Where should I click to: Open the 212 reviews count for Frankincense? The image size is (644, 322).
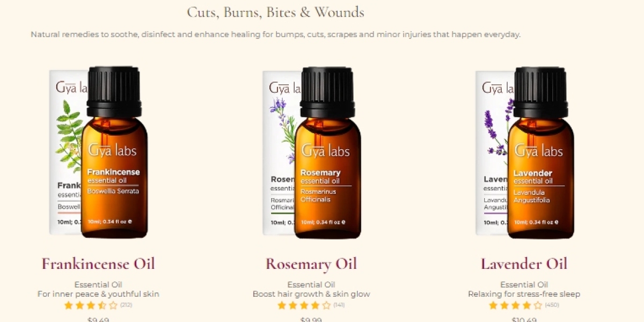point(126,305)
